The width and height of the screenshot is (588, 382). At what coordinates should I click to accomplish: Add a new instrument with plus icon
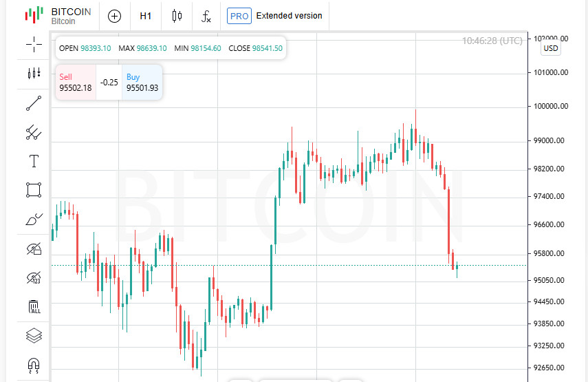point(114,16)
